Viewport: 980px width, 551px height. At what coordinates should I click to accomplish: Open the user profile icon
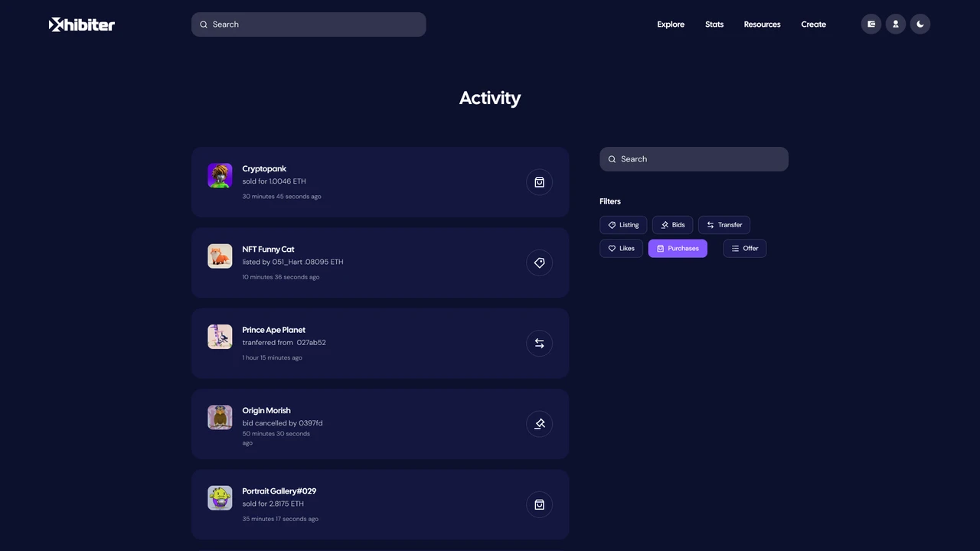pos(896,24)
